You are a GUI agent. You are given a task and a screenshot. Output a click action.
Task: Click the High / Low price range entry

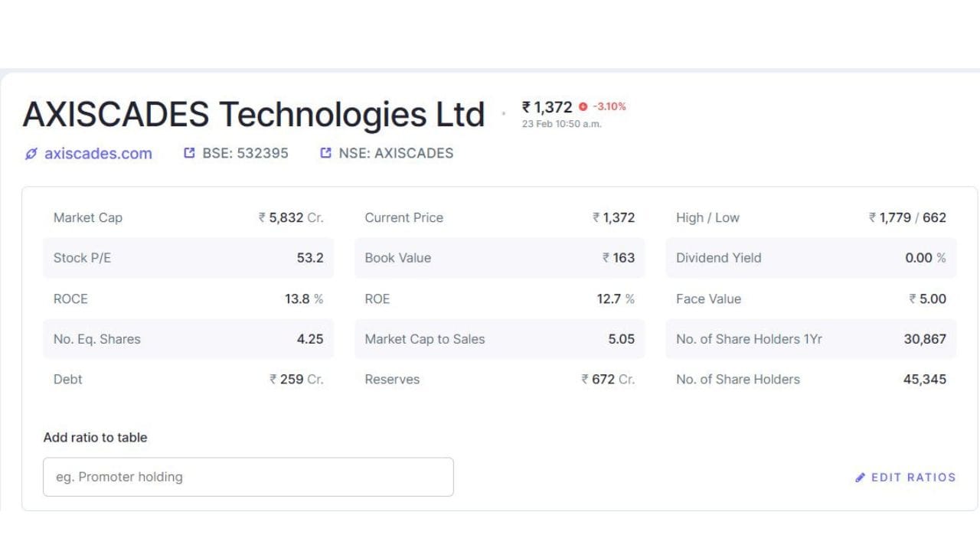click(811, 218)
